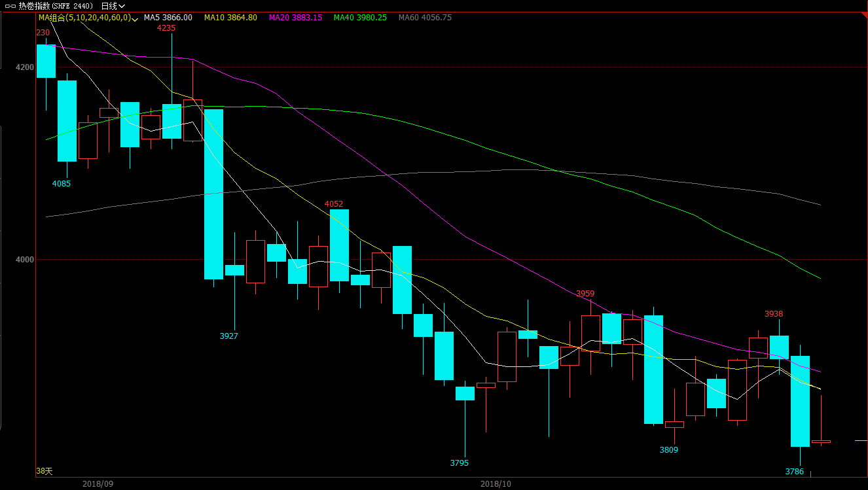Open the 日线 period dropdown

pos(113,6)
